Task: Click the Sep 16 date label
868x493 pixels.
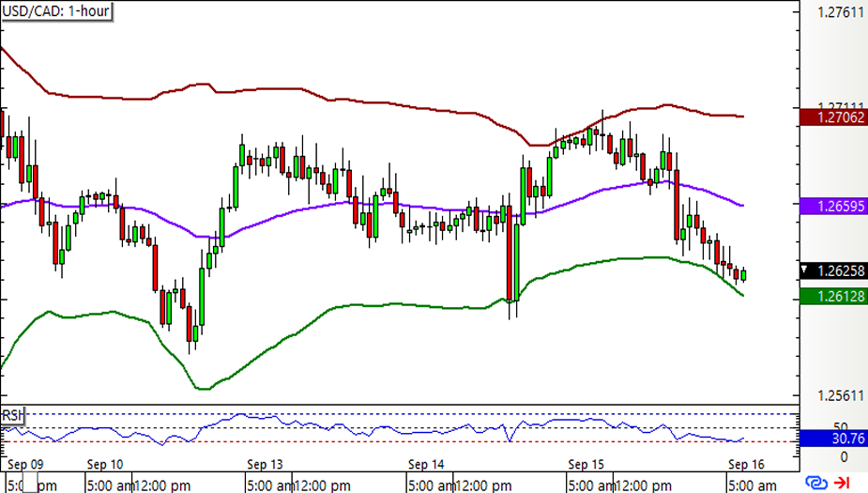Action: coord(746,464)
